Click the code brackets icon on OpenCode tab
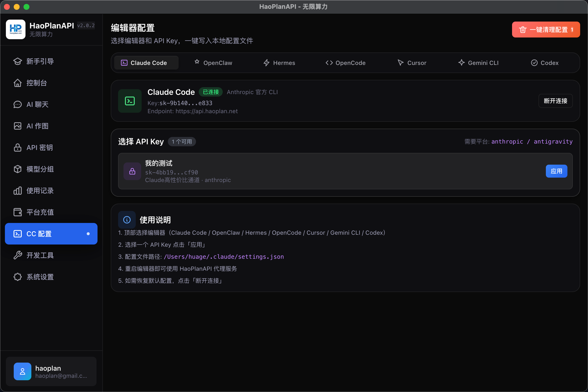Viewport: 588px width, 392px height. click(x=329, y=63)
